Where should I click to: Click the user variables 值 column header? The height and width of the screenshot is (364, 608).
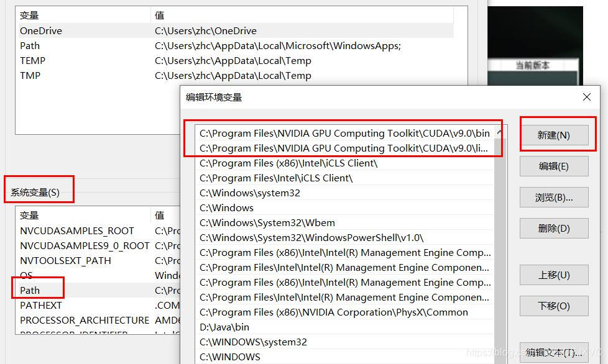tap(302, 15)
